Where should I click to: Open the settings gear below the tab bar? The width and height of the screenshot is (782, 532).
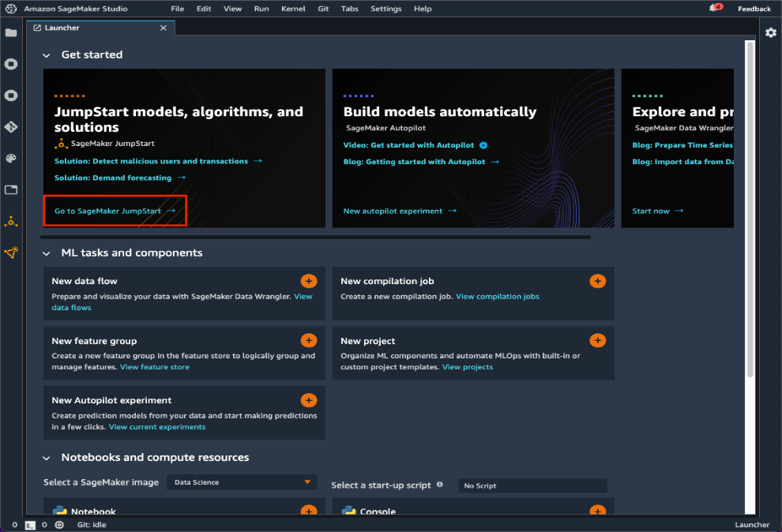pos(771,32)
